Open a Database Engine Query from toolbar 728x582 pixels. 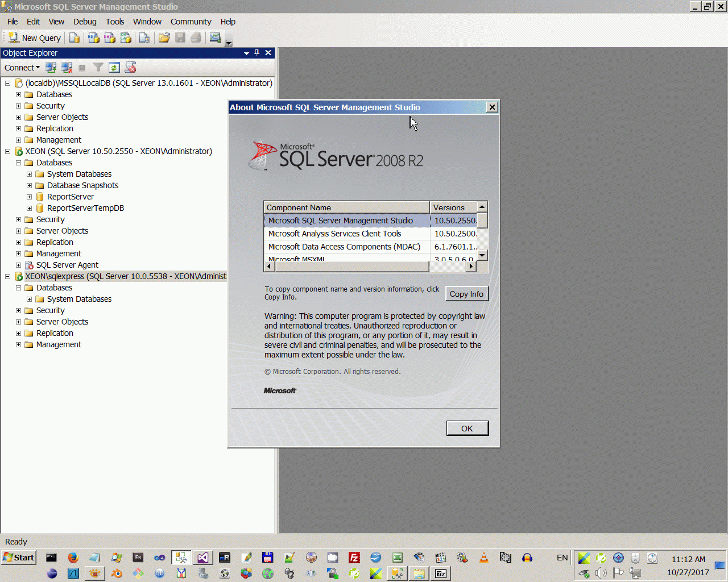click(x=75, y=38)
